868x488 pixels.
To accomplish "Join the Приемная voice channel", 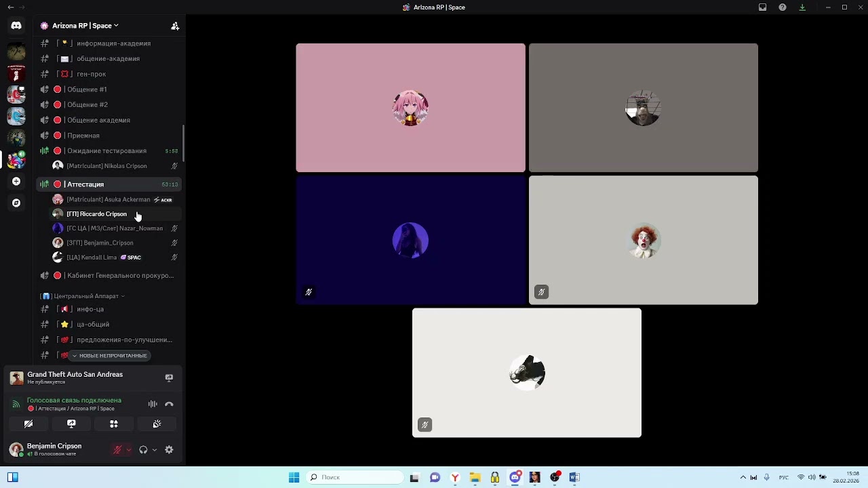I will pos(109,136).
